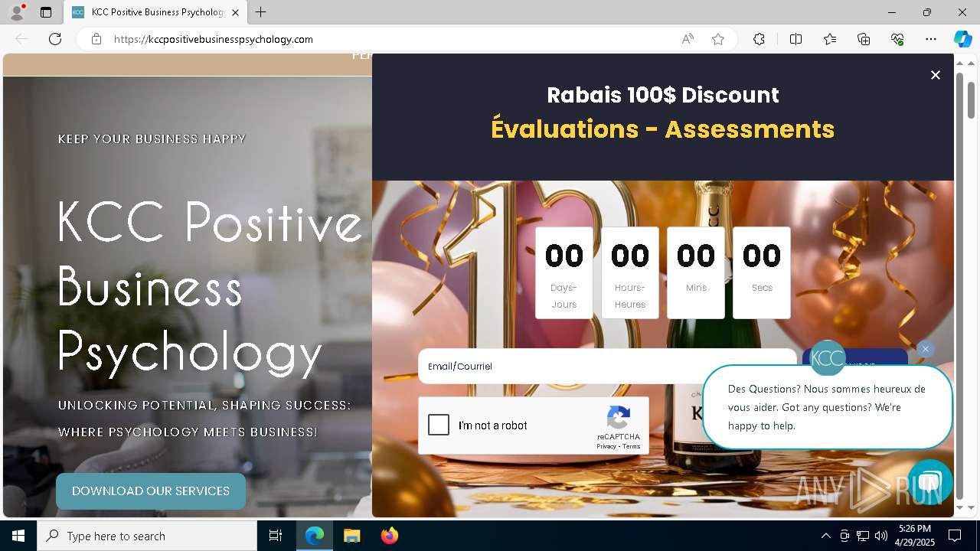Click the address bar URL field

(x=390, y=39)
